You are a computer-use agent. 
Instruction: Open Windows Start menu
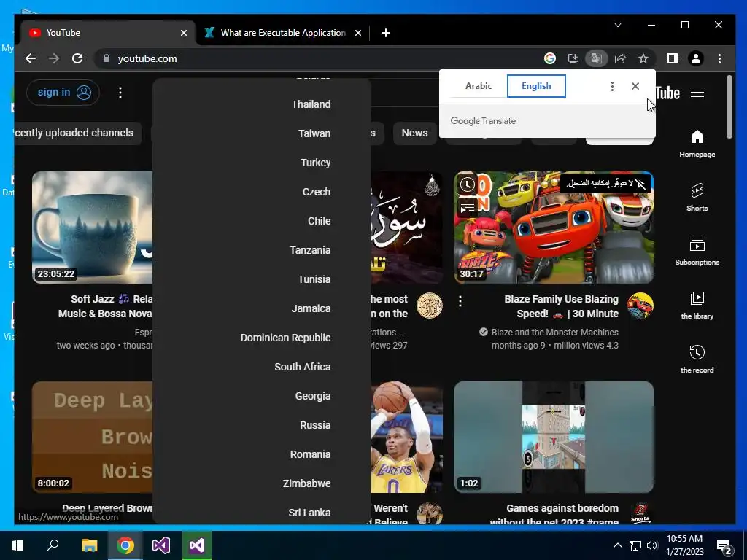18,545
